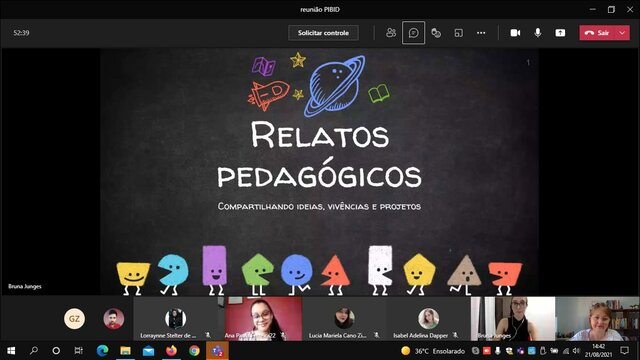This screenshot has height=360, width=640.
Task: Click the Solicitar controle button
Action: pyautogui.click(x=323, y=33)
